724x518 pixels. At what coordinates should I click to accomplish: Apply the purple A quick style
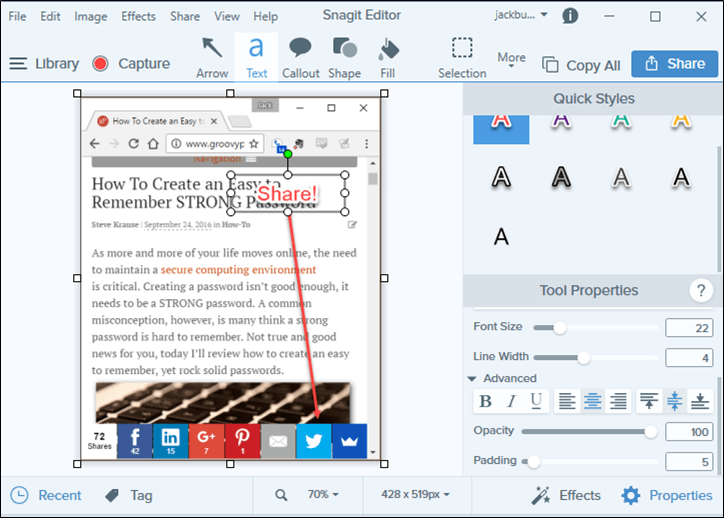click(561, 121)
